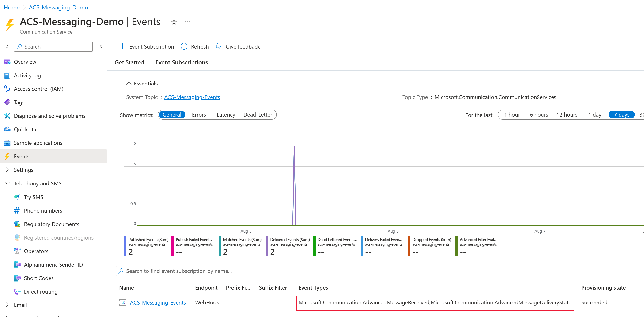This screenshot has height=317, width=644.
Task: Click the Alphanumeric Sender ID icon
Action: (x=17, y=264)
